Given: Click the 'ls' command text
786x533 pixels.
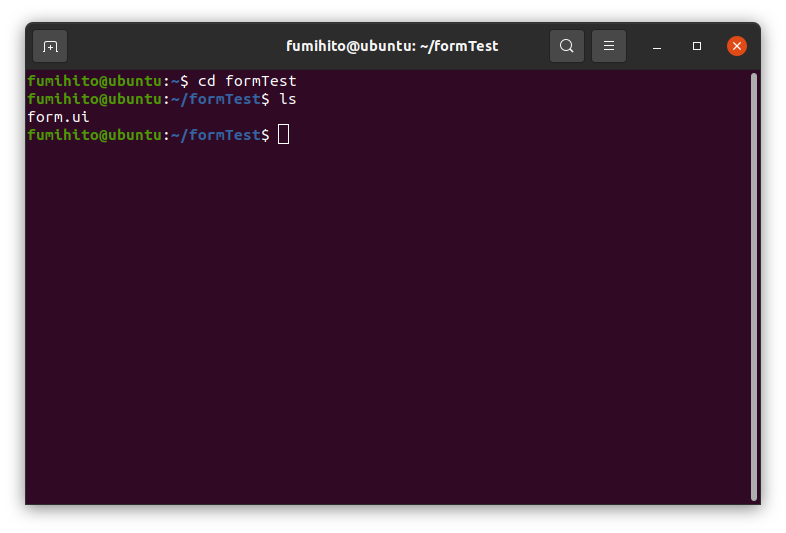Looking at the screenshot, I should point(288,99).
